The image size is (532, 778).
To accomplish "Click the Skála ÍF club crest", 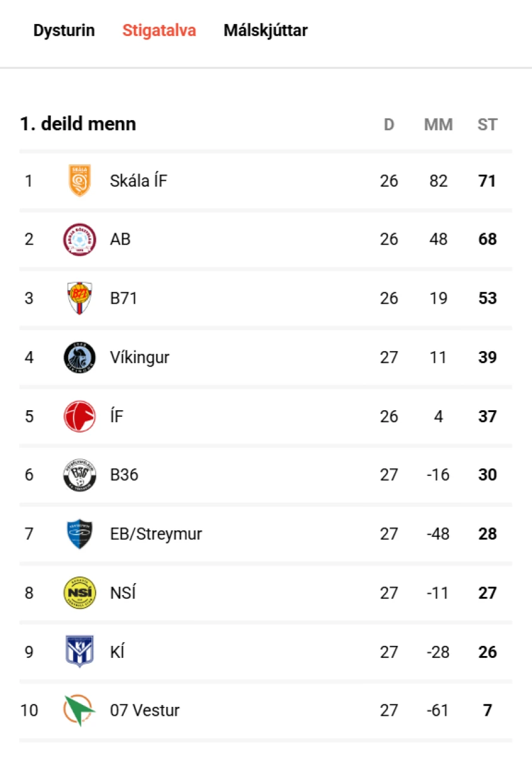I will 80,181.
